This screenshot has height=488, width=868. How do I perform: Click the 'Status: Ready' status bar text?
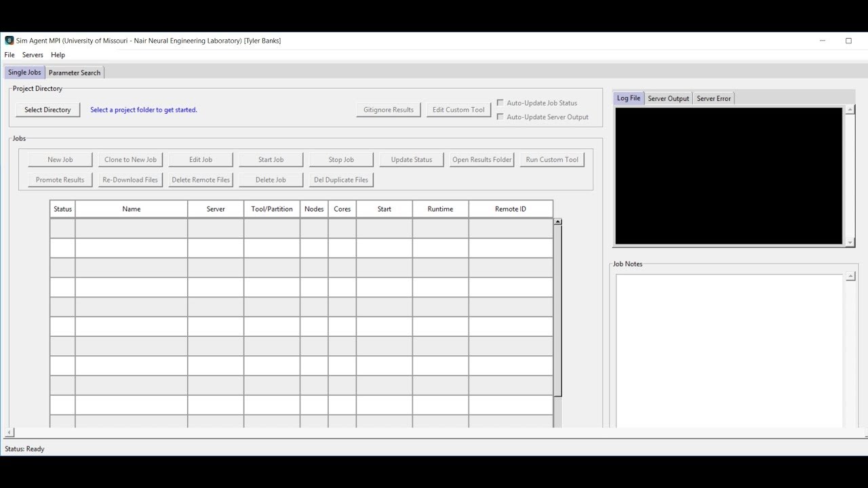(24, 449)
